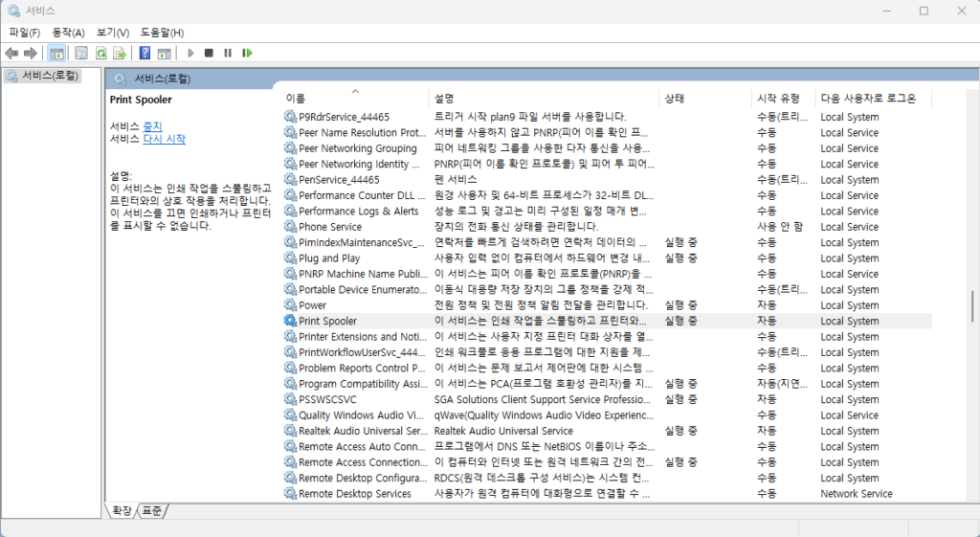Sort by the 시작 유형 column header
980x537 pixels.
point(783,99)
